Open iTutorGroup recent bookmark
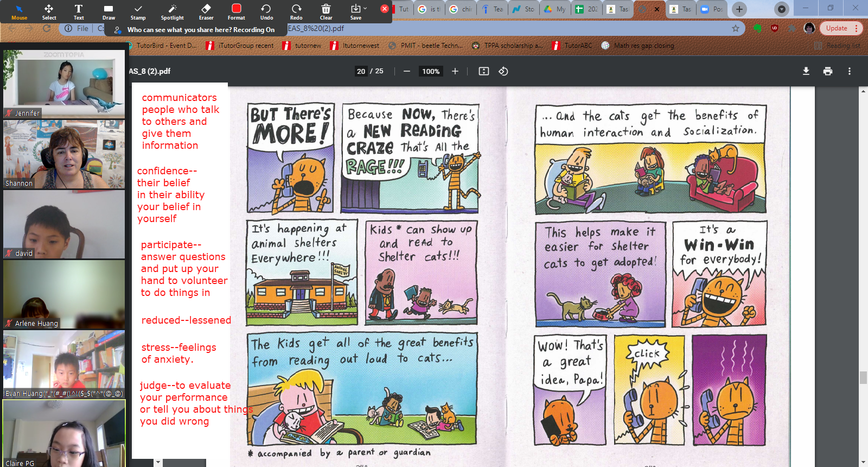Image resolution: width=868 pixels, height=467 pixels. tap(240, 46)
